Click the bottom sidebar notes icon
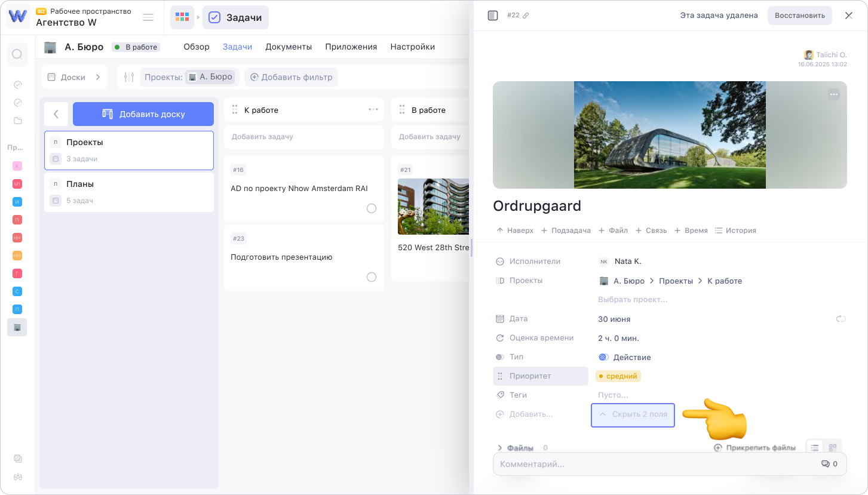Screen dimensions: 868x495 coord(17,459)
